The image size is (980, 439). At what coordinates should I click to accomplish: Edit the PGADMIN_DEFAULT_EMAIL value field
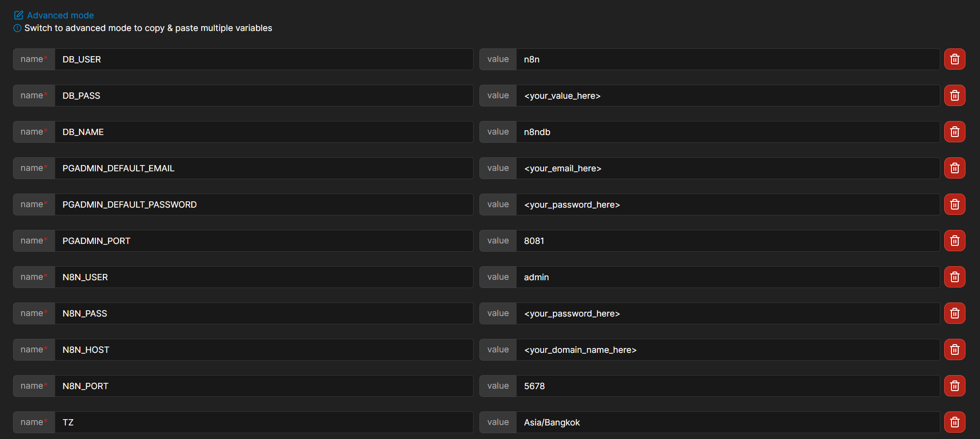point(728,168)
